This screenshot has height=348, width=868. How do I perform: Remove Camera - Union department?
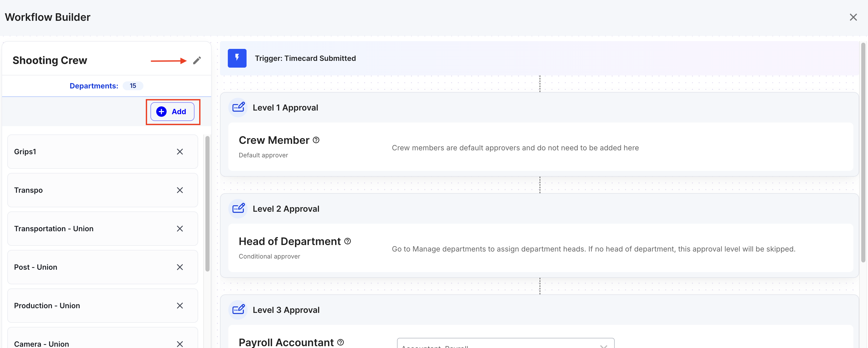[180, 344]
